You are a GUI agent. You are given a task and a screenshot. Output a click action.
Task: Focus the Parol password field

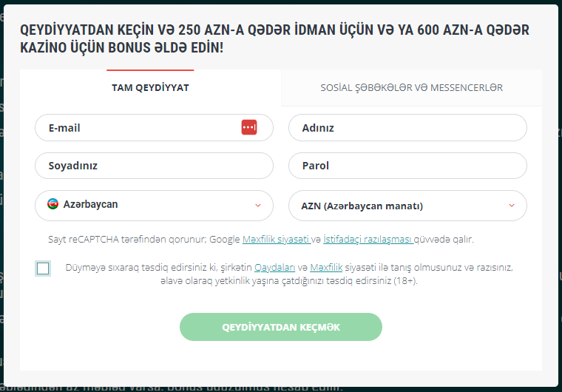pos(407,166)
